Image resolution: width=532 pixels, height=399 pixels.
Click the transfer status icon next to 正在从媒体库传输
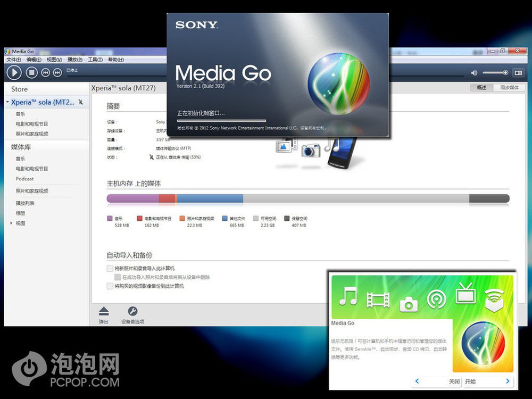click(151, 157)
